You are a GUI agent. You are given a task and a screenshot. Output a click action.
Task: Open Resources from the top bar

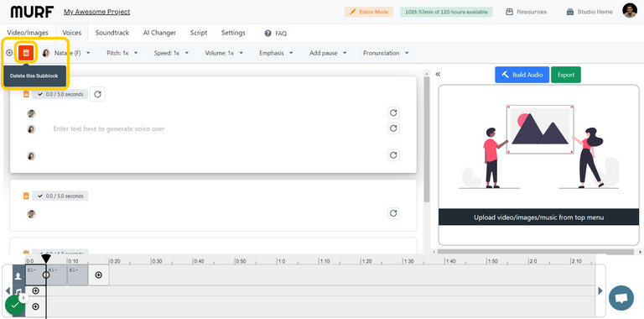coord(527,12)
